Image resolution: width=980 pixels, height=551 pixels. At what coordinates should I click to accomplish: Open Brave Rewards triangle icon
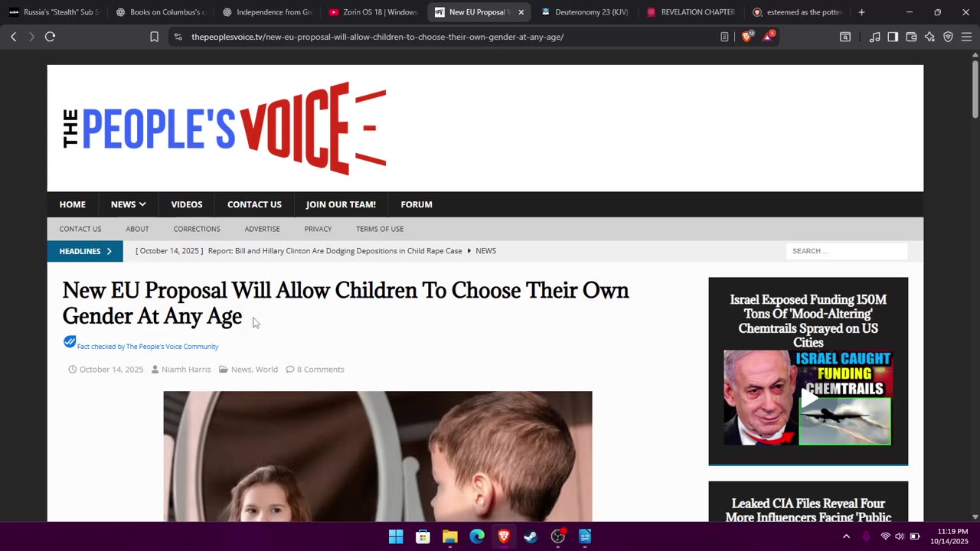point(768,37)
